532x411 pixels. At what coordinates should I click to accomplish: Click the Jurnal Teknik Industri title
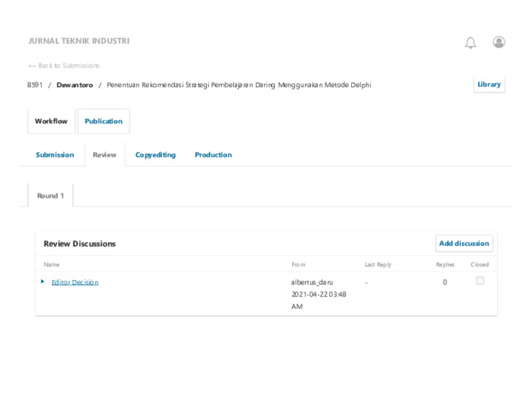79,41
